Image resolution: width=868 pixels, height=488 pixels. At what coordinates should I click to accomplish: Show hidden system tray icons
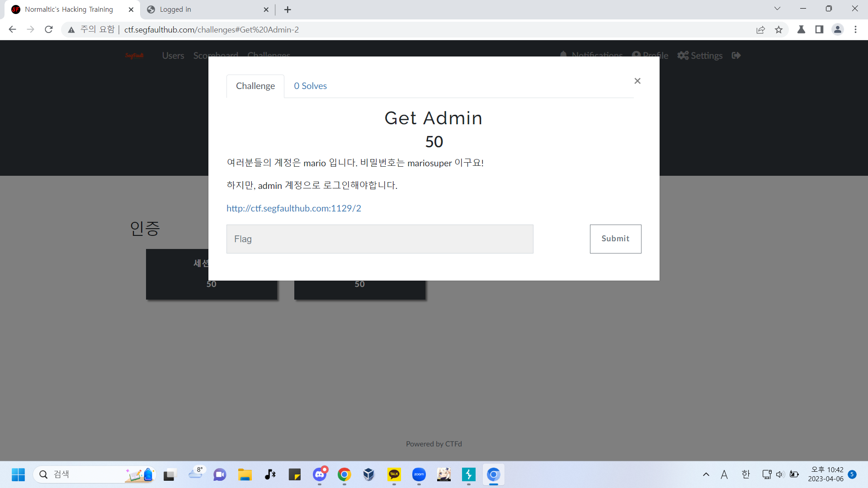(706, 474)
